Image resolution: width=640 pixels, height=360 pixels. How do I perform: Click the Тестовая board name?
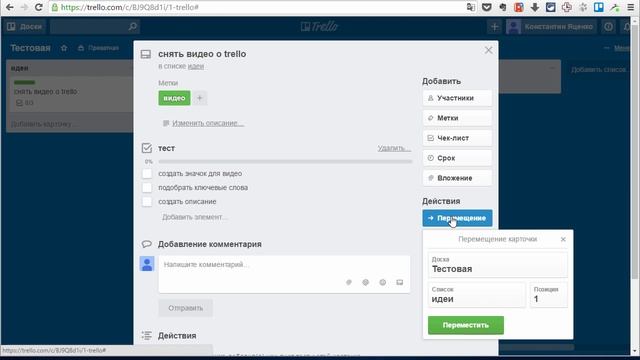tap(31, 48)
